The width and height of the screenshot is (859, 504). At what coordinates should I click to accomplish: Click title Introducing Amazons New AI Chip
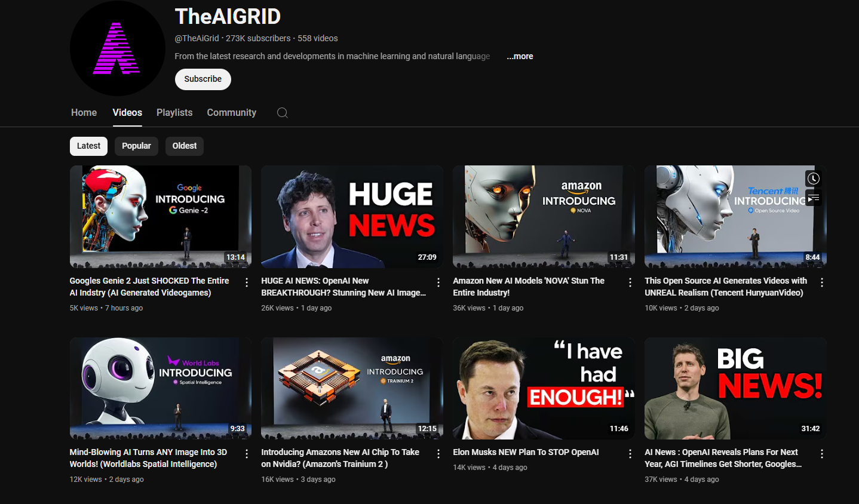coord(340,458)
